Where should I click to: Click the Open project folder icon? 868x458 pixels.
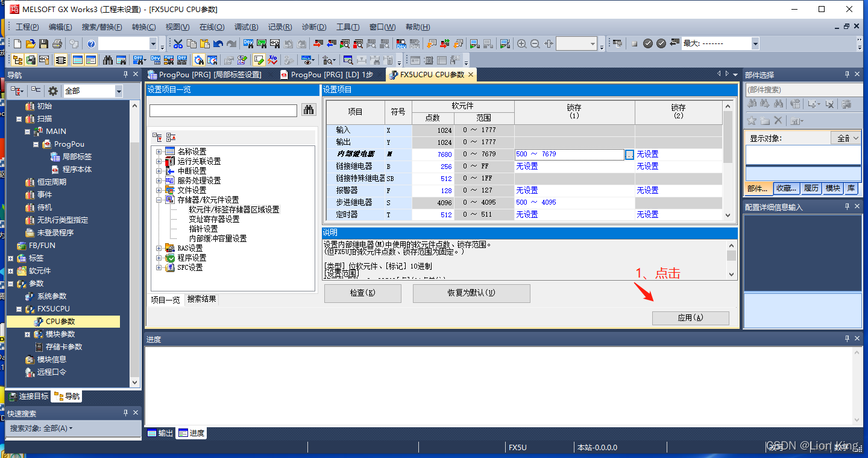(31, 43)
